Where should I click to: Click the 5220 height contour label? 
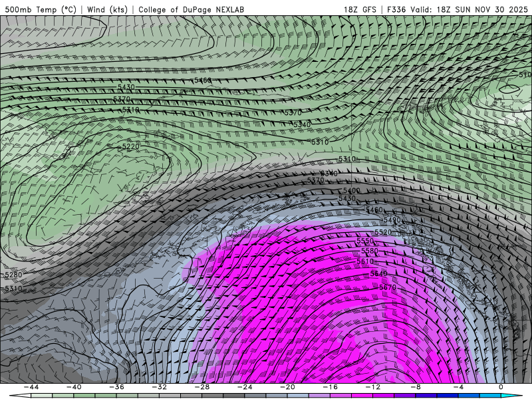click(x=130, y=146)
